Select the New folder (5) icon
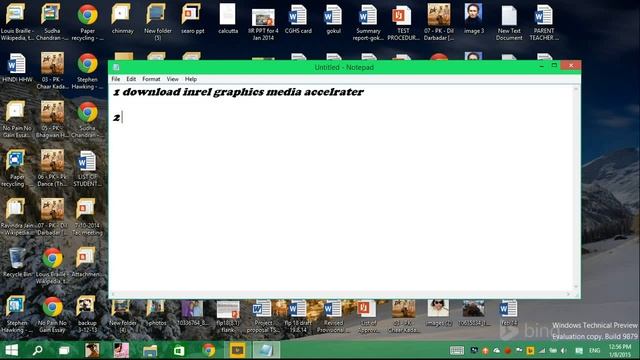This screenshot has width=640, height=360. (x=158, y=22)
